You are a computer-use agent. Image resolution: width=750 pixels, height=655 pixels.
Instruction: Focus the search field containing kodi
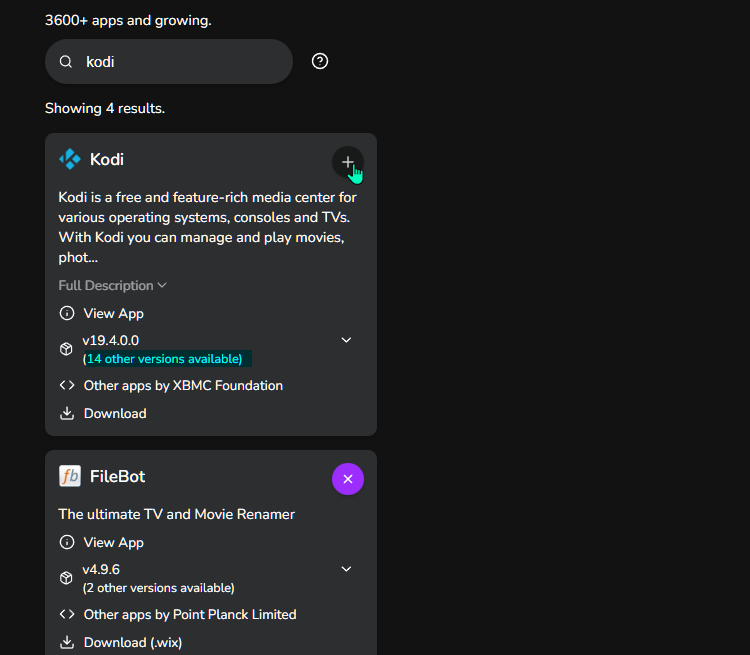click(169, 62)
